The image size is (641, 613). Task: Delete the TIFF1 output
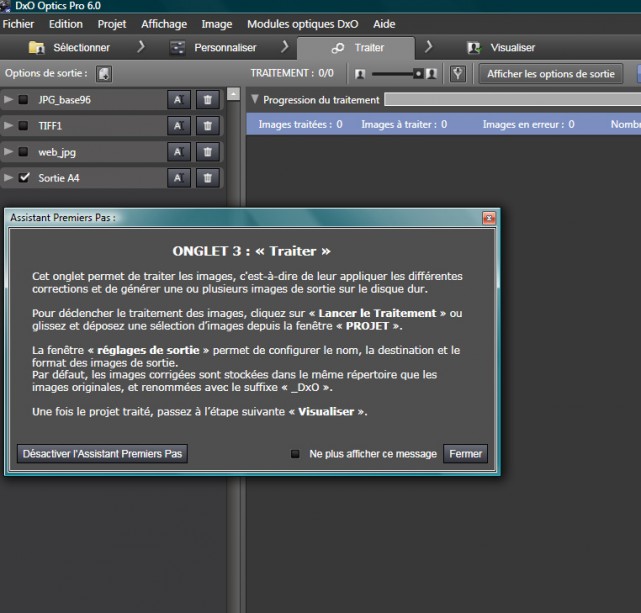point(208,126)
